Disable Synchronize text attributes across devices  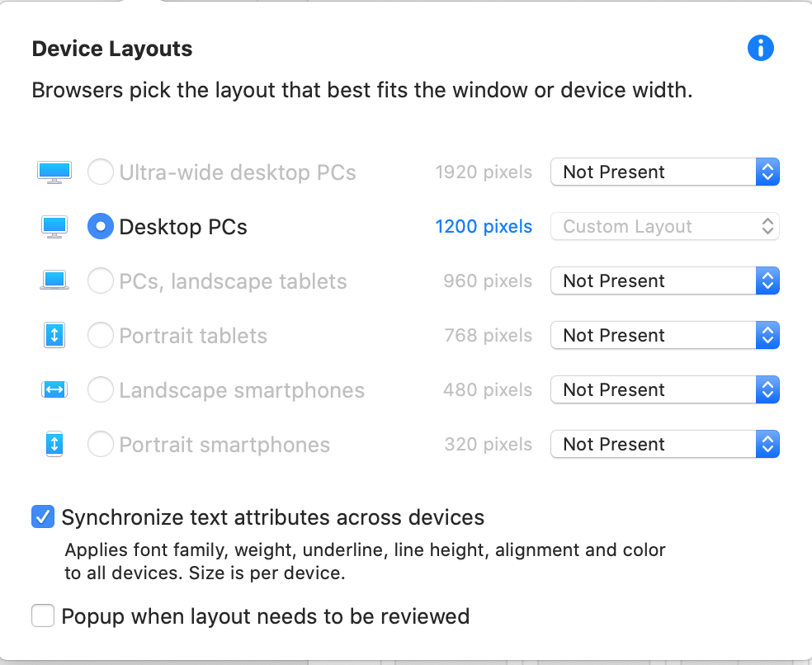point(43,516)
